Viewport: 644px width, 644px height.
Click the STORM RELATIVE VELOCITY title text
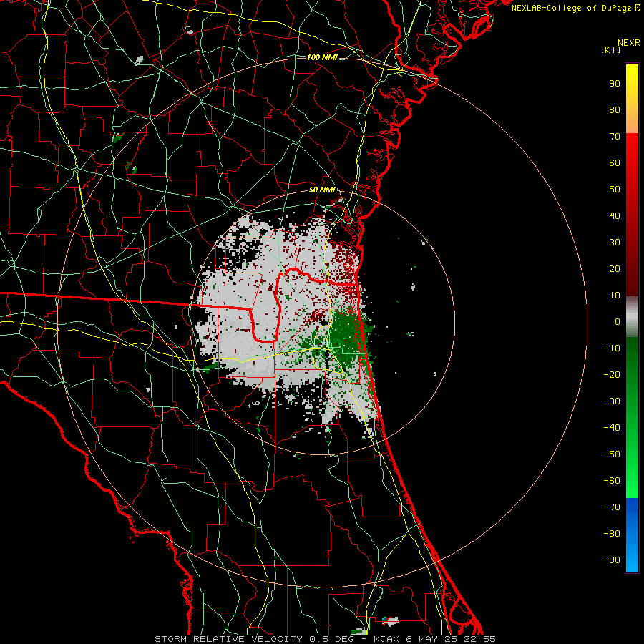228,639
